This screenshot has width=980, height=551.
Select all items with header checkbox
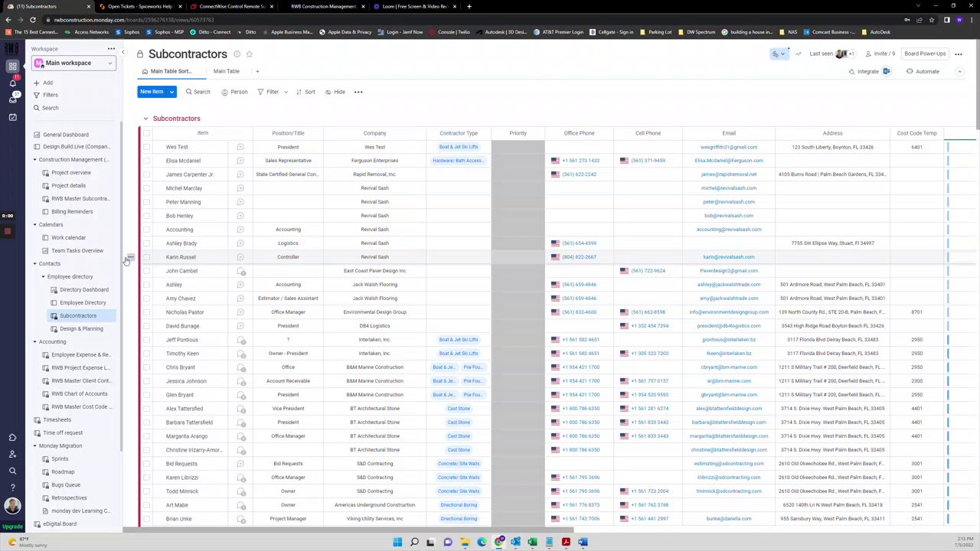(146, 133)
